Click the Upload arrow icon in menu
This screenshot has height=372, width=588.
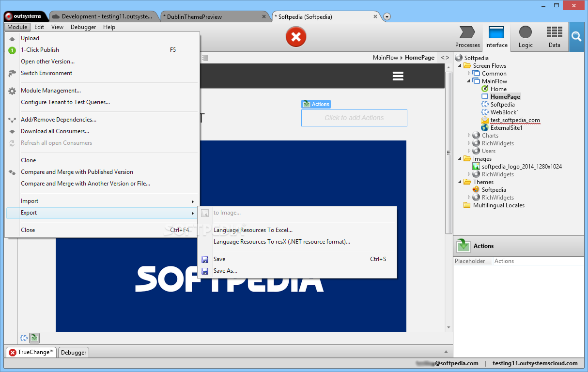[x=12, y=39]
